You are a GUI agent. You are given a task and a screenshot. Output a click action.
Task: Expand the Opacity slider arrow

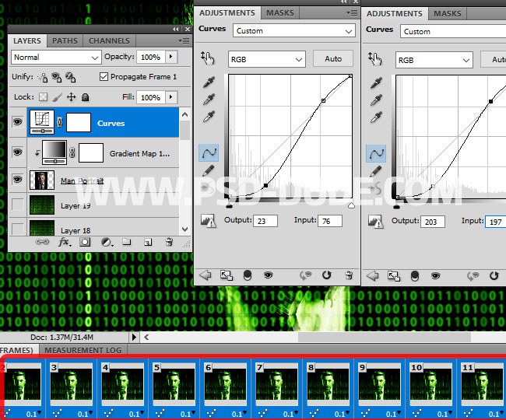(170, 58)
